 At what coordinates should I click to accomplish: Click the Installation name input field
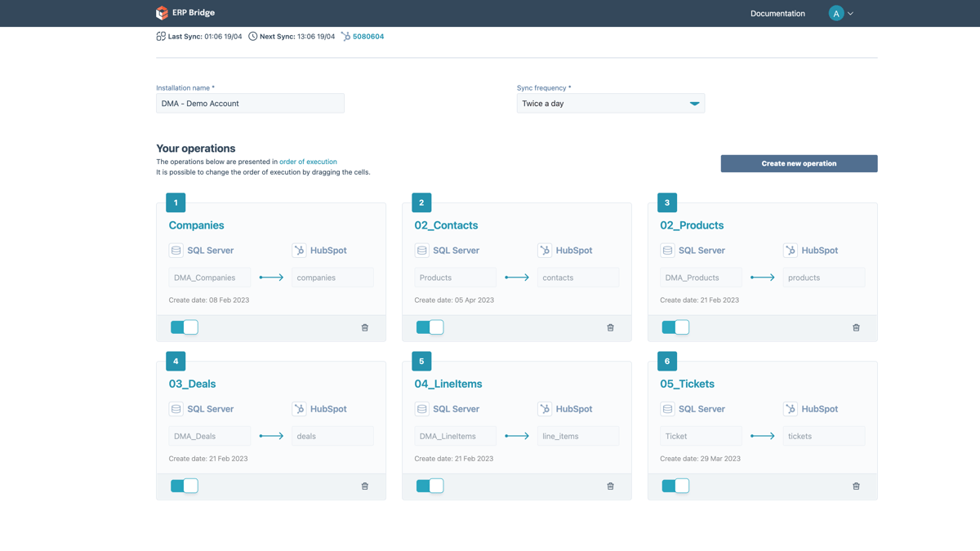point(250,104)
